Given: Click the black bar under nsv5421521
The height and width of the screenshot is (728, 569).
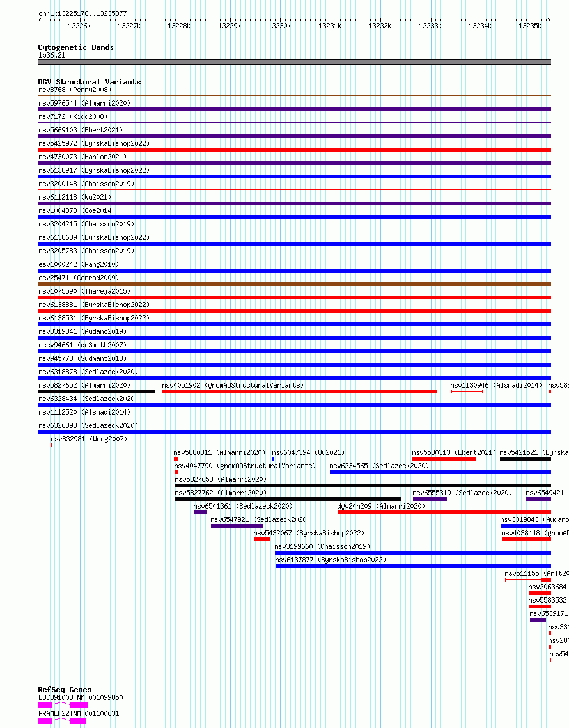Looking at the screenshot, I should [x=526, y=459].
